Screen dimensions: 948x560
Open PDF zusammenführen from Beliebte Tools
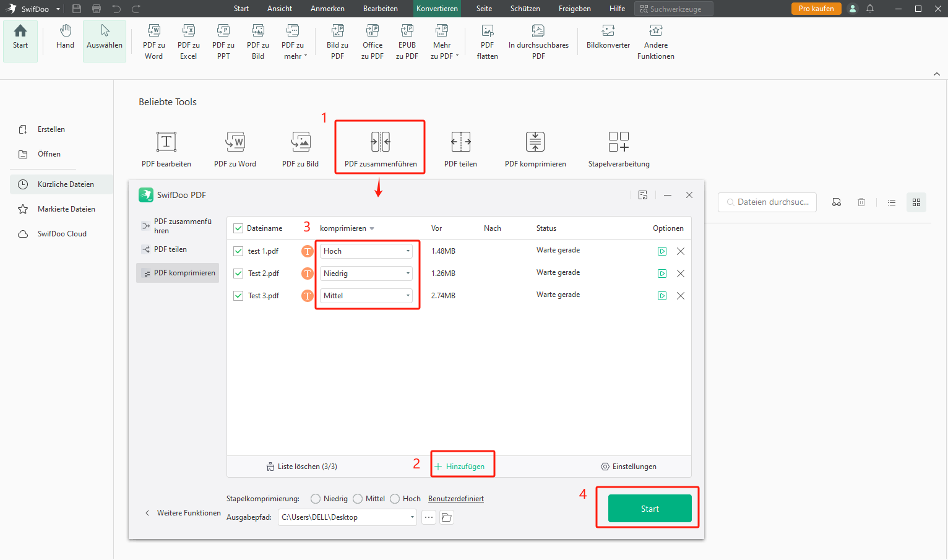[x=381, y=149]
